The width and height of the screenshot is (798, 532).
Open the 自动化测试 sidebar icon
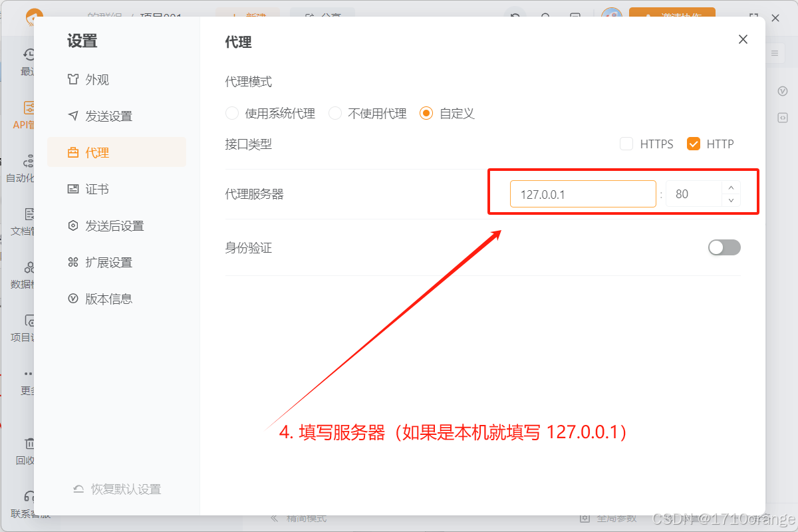[27, 166]
